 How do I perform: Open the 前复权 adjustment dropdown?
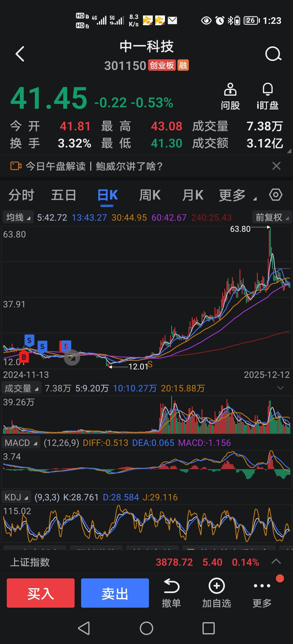click(x=272, y=217)
